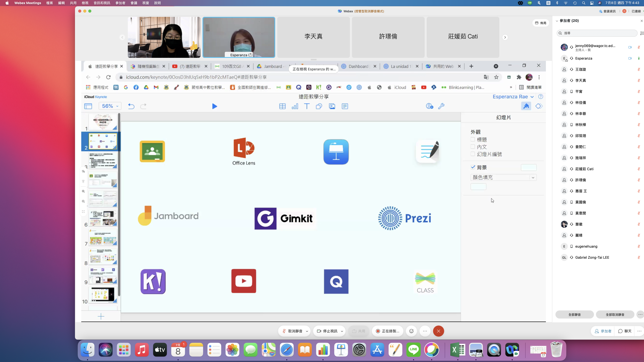Click the Keynote undo arrow
The width and height of the screenshot is (644, 362).
click(131, 106)
